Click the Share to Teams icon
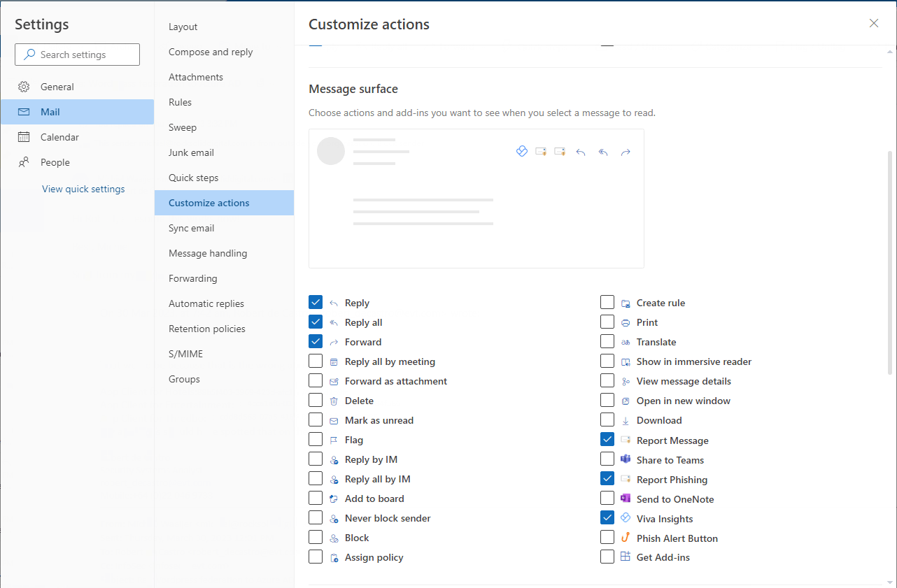 pyautogui.click(x=626, y=459)
